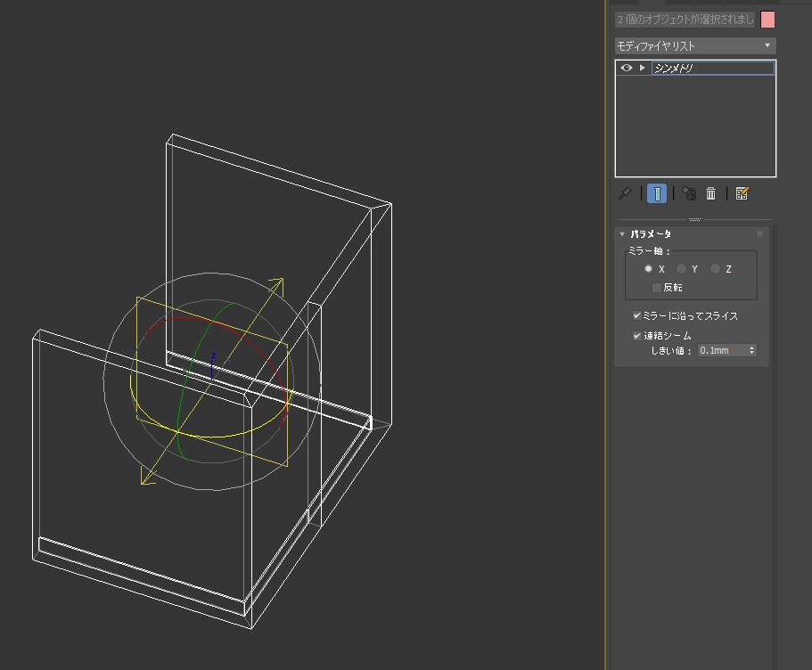The height and width of the screenshot is (670, 812).
Task: Collapse the パラメータ rollout
Action: click(623, 234)
